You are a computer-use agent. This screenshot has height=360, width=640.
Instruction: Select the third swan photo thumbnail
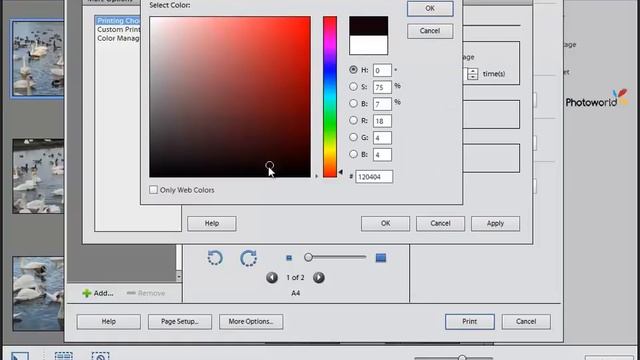click(38, 293)
